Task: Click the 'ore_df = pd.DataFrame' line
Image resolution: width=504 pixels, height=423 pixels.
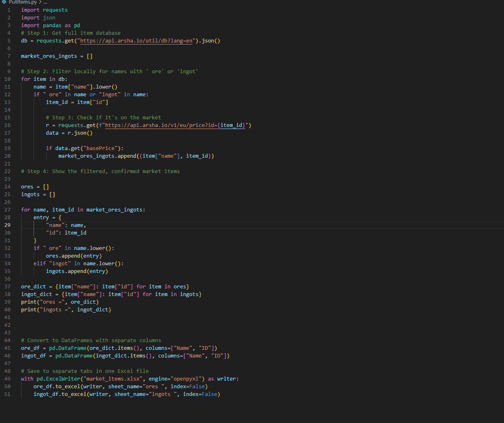Action: click(x=119, y=348)
